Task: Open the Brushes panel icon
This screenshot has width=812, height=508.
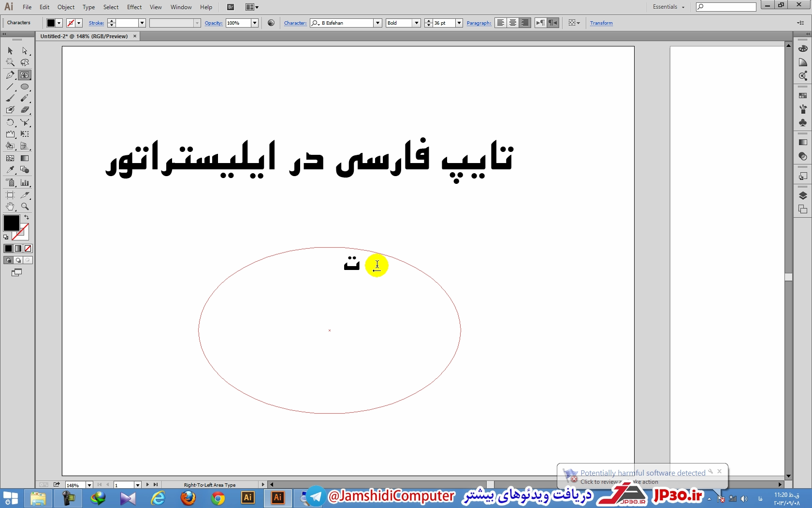Action: (803, 109)
